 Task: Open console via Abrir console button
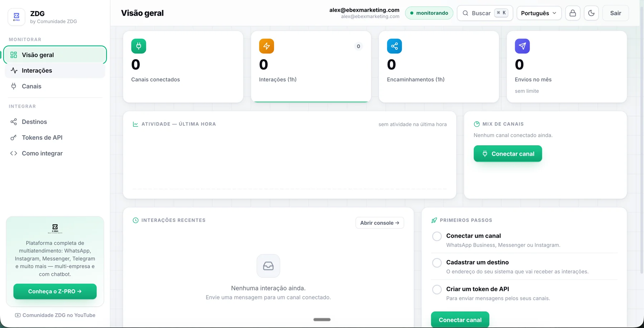[380, 223]
